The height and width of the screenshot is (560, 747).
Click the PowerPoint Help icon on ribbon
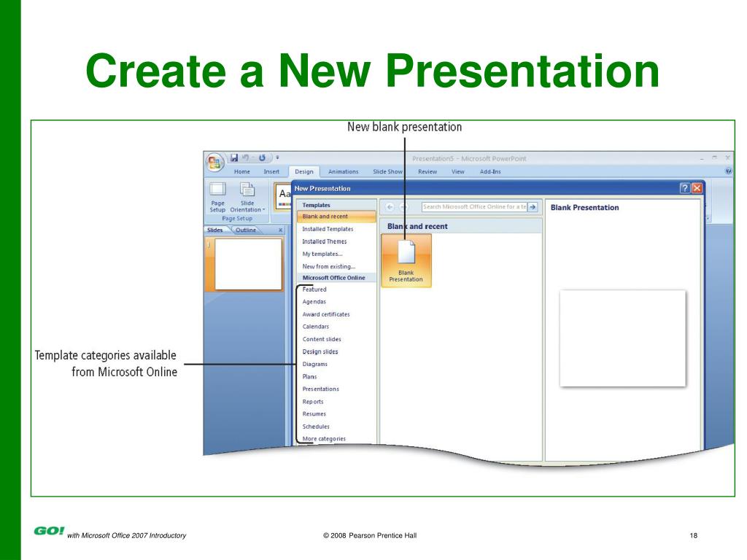click(x=728, y=171)
